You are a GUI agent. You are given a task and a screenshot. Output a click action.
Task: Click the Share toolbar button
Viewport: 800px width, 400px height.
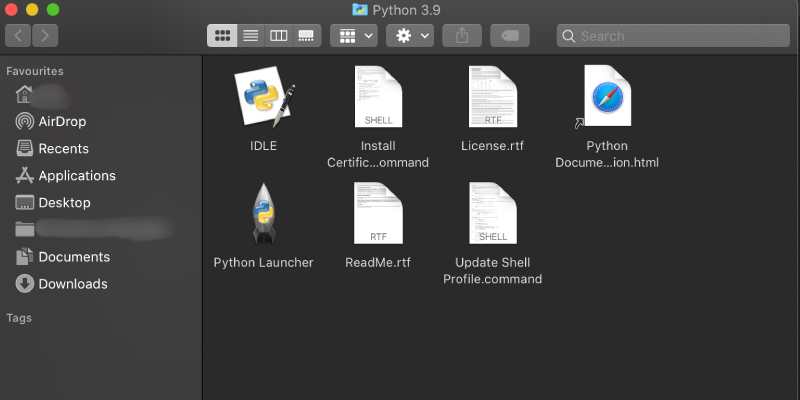click(462, 36)
